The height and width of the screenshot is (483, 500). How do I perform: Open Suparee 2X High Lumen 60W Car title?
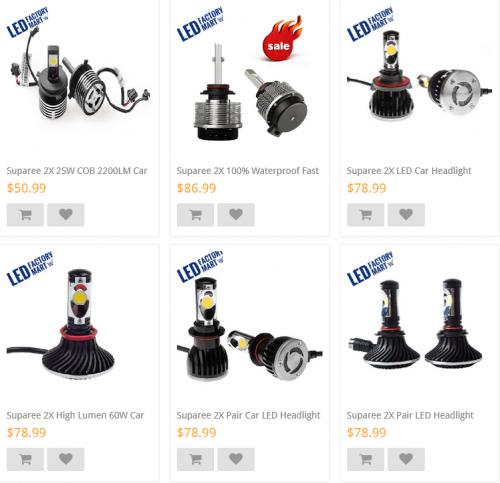[x=75, y=415]
